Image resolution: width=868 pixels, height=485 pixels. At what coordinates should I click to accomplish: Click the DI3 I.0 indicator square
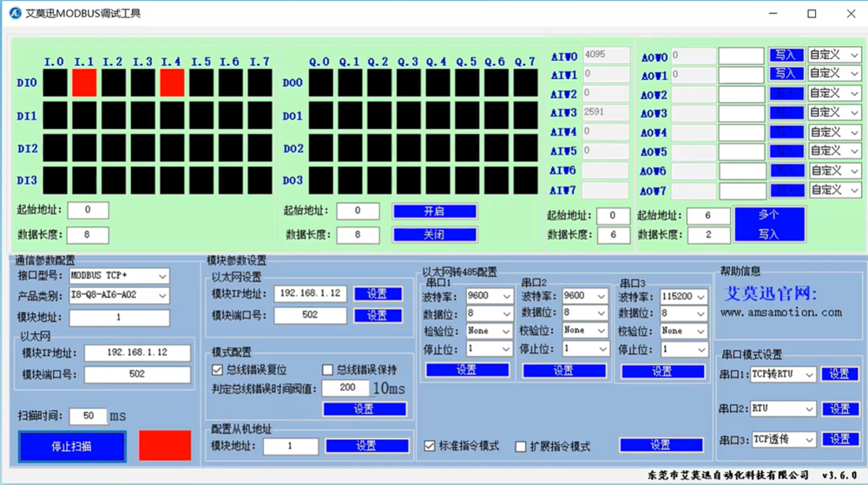click(x=55, y=180)
